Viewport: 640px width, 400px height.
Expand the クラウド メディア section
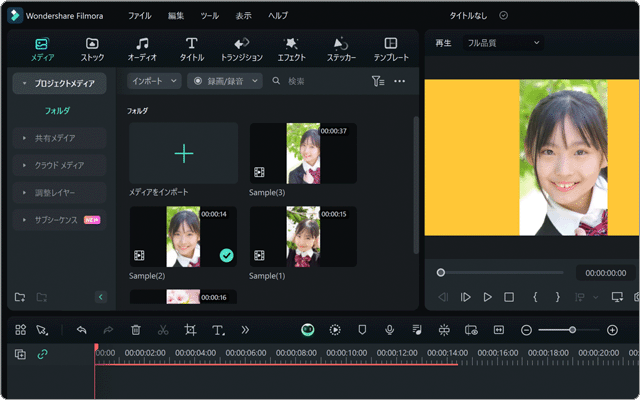[x=60, y=165]
